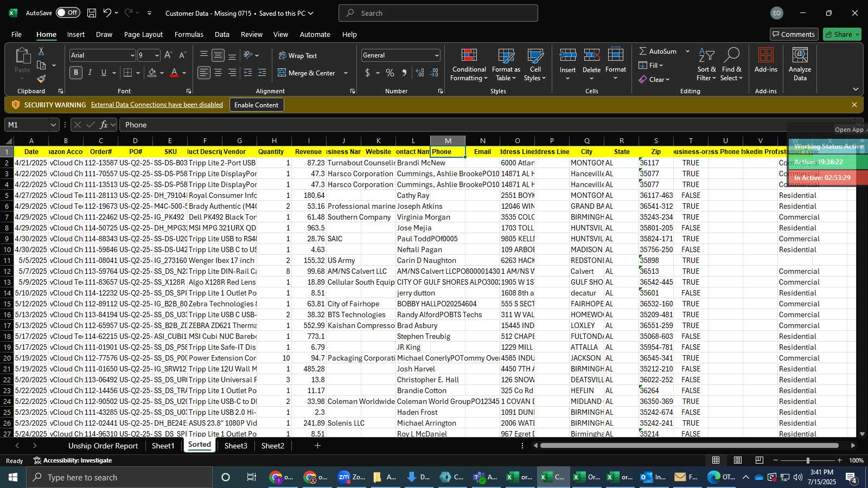Open Format as Table gallery
The image size is (868, 488).
click(506, 65)
